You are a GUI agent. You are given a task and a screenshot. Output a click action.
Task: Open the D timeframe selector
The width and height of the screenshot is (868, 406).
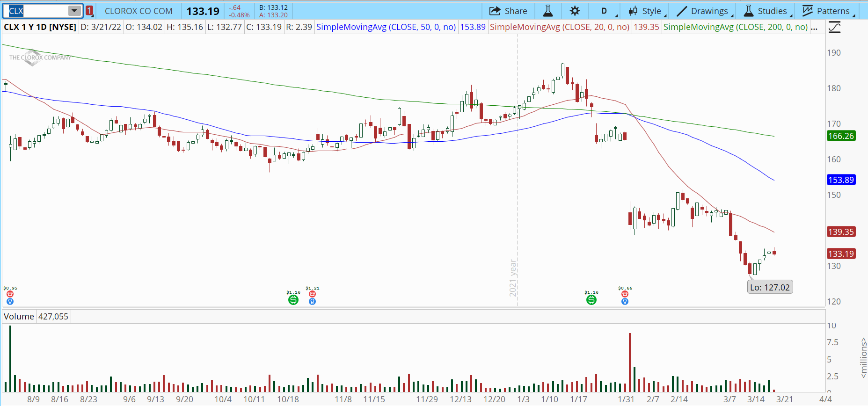click(x=604, y=11)
